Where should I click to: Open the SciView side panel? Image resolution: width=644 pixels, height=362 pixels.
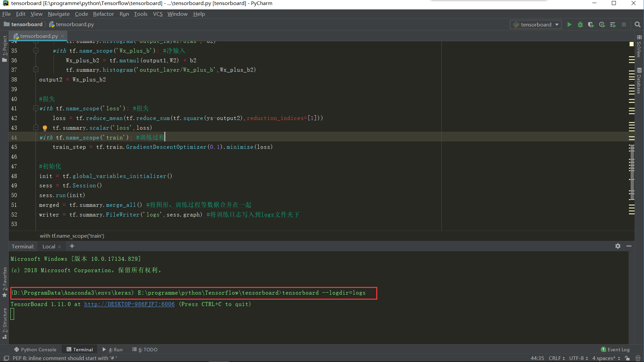[639, 50]
